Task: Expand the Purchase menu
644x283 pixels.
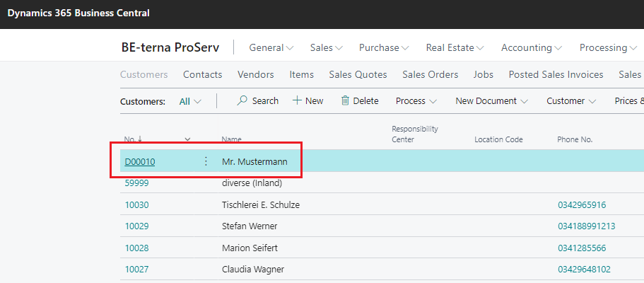Action: 384,47
